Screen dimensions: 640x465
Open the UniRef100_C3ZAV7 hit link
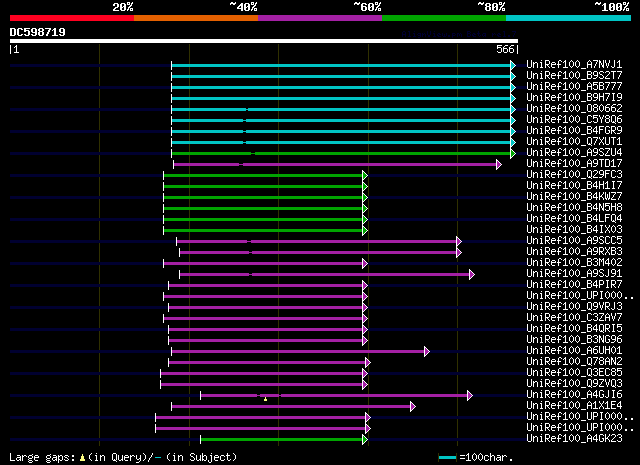point(574,318)
